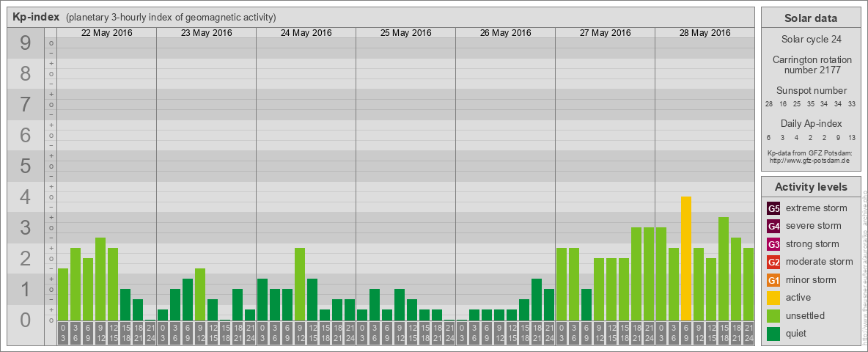
Task: Click the 18-21h bar on 27 May
Action: 636,274
